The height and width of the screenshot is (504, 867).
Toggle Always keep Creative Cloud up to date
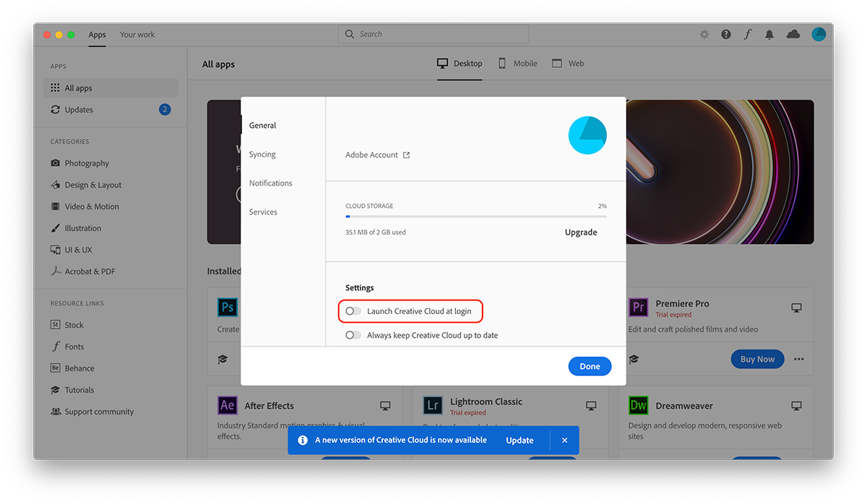click(353, 335)
